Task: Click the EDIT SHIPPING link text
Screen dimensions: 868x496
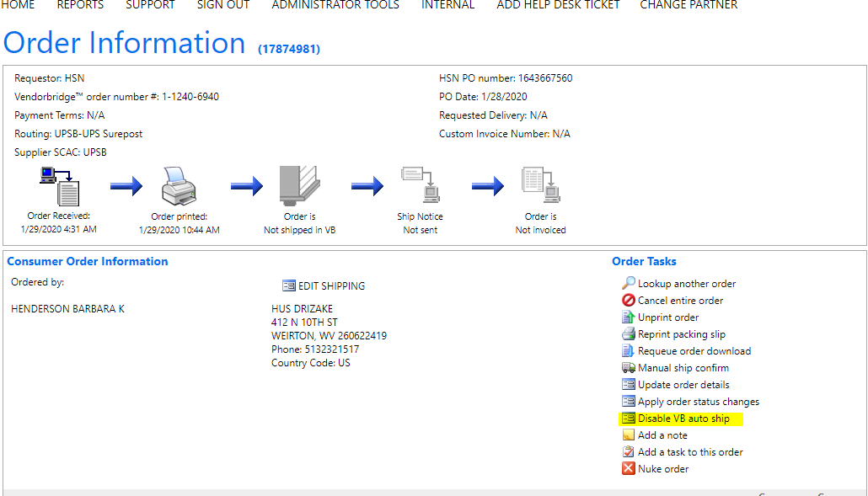Action: [331, 285]
